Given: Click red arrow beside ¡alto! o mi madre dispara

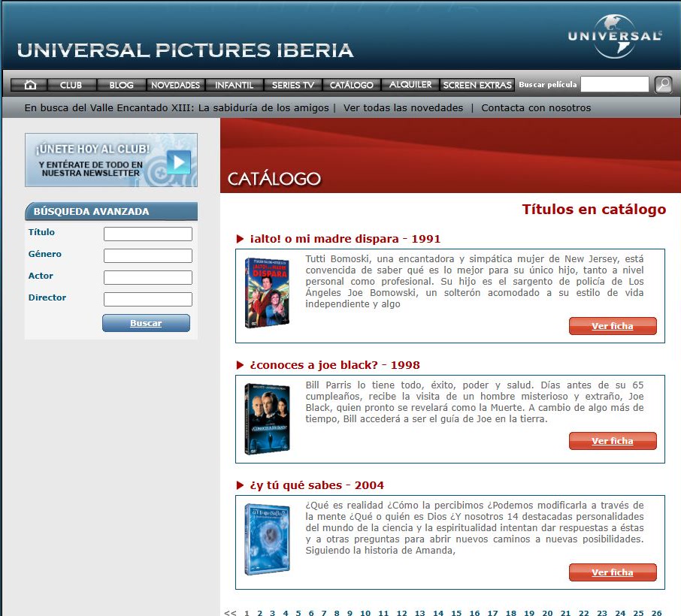Looking at the screenshot, I should [240, 239].
